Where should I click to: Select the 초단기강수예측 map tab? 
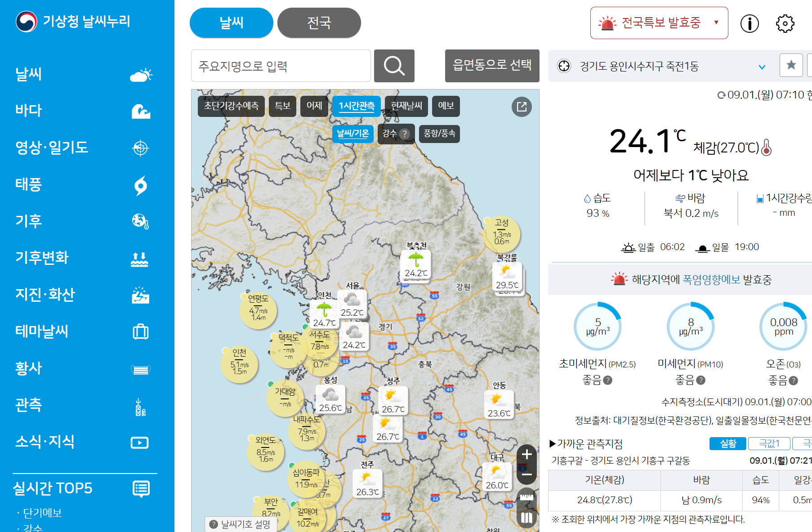pyautogui.click(x=232, y=106)
